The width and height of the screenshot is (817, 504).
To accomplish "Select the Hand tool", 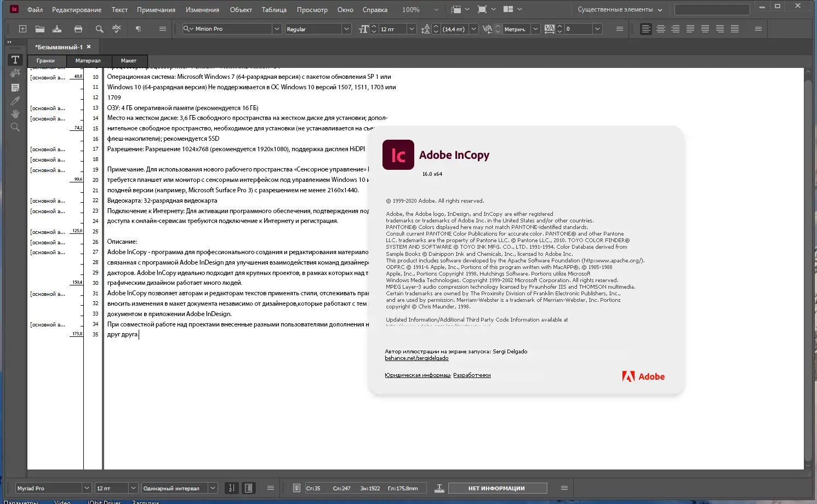I will (15, 113).
